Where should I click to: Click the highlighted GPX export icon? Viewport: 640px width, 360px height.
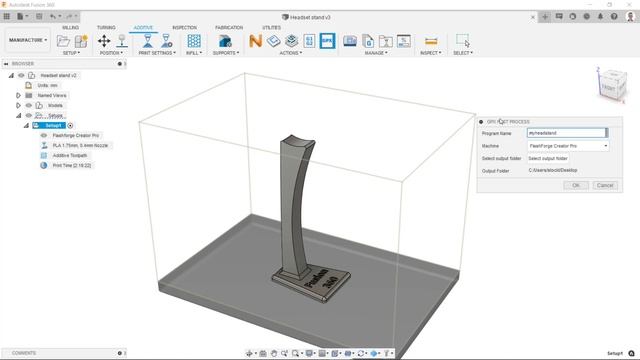tap(327, 41)
